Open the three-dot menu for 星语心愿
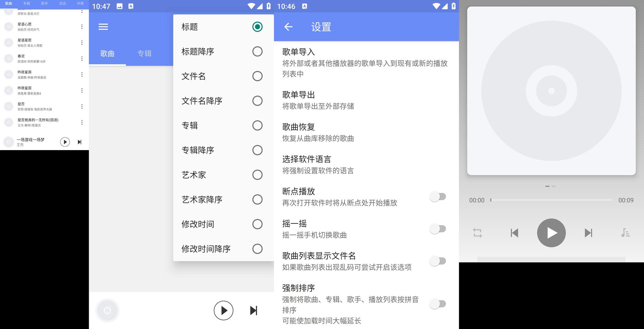The height and width of the screenshot is (329, 644). 82,27
